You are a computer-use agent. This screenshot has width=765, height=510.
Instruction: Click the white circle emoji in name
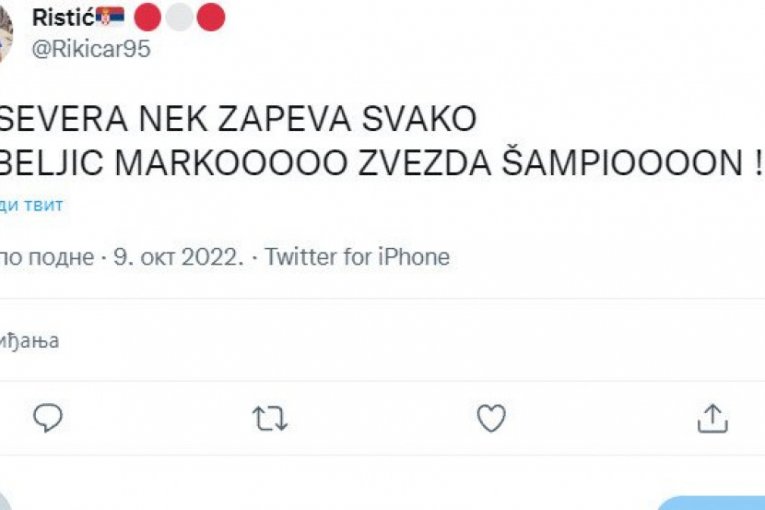point(179,17)
